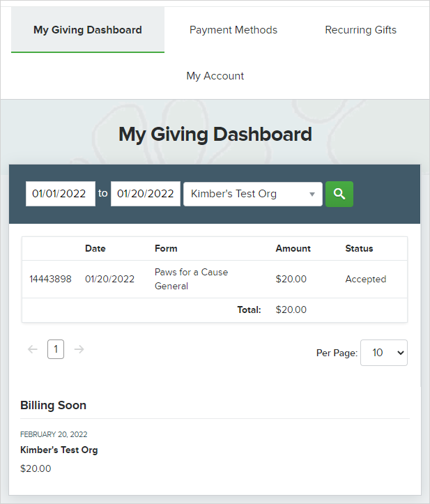Select the My Giving Dashboard tab
The image size is (430, 504).
(x=88, y=30)
